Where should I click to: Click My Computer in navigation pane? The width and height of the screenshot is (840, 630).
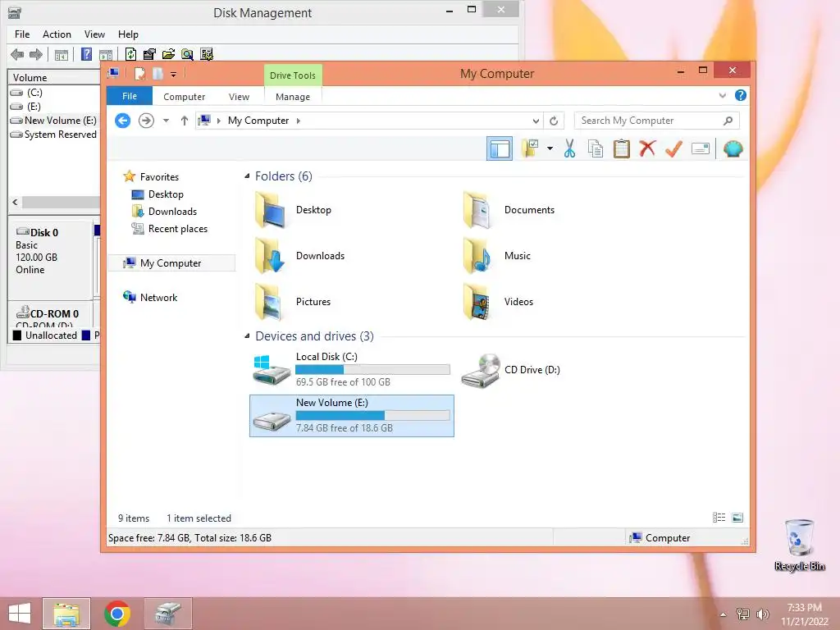[x=171, y=263]
